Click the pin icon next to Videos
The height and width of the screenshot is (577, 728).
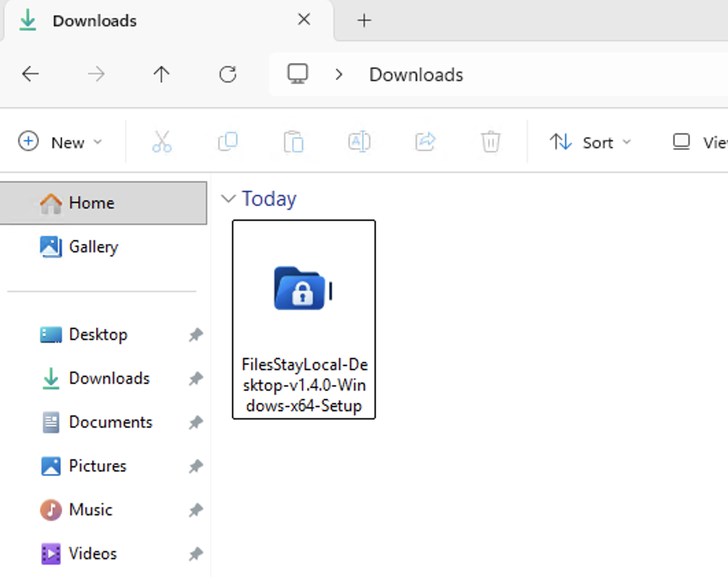pyautogui.click(x=196, y=554)
